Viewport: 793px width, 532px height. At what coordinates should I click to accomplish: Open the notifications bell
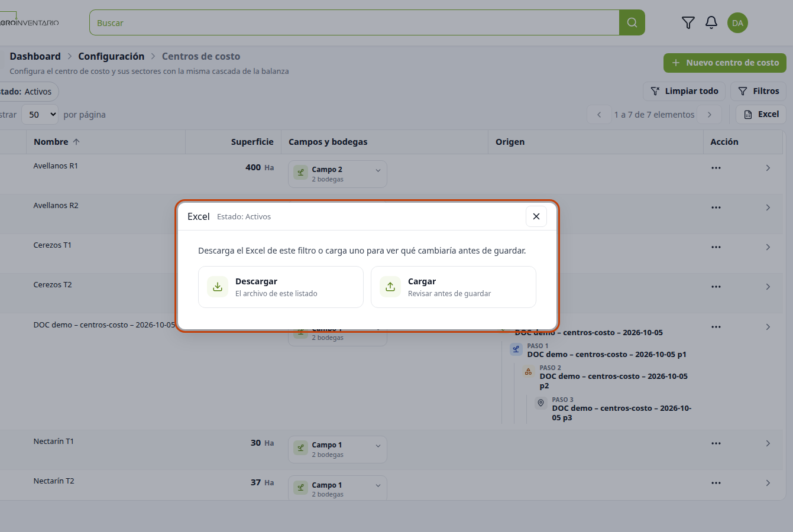pyautogui.click(x=711, y=23)
